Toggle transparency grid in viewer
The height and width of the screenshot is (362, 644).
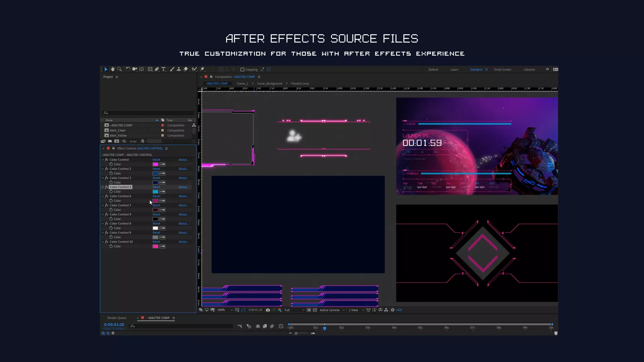point(315,310)
